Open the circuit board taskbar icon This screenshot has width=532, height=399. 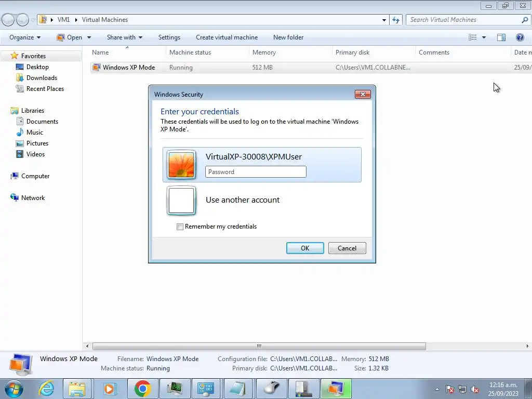tap(175, 389)
